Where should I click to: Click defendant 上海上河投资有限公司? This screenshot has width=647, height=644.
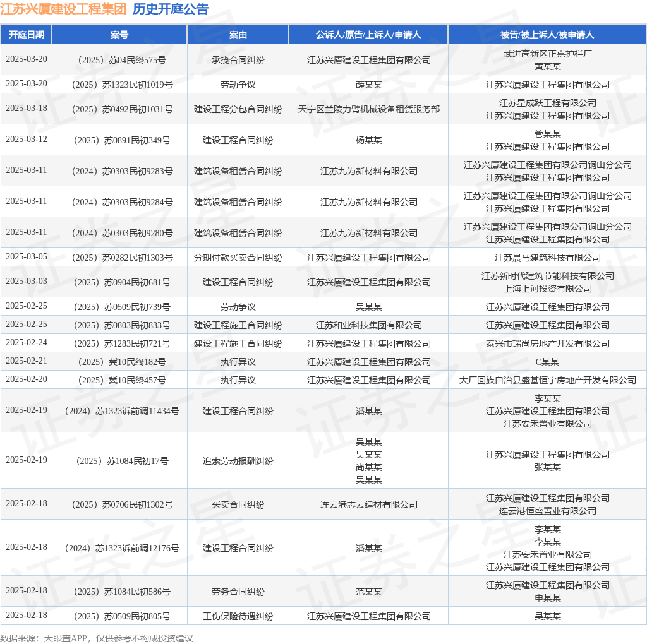[x=548, y=289]
